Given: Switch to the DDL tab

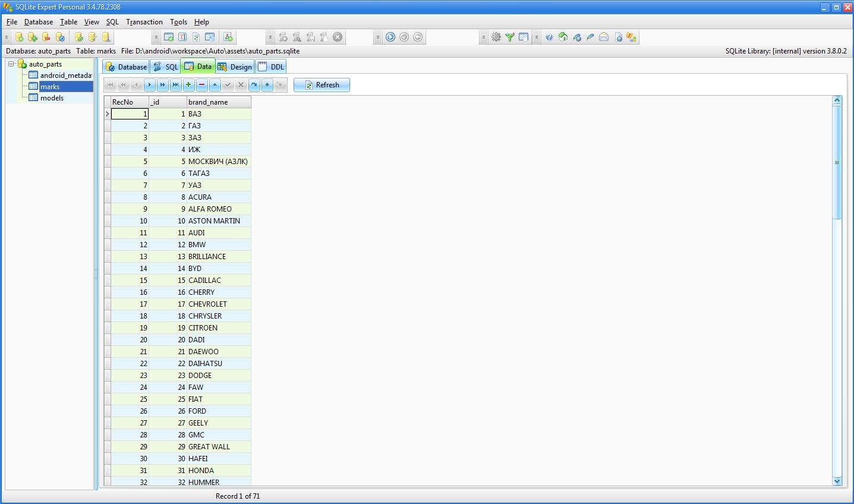Looking at the screenshot, I should [271, 67].
